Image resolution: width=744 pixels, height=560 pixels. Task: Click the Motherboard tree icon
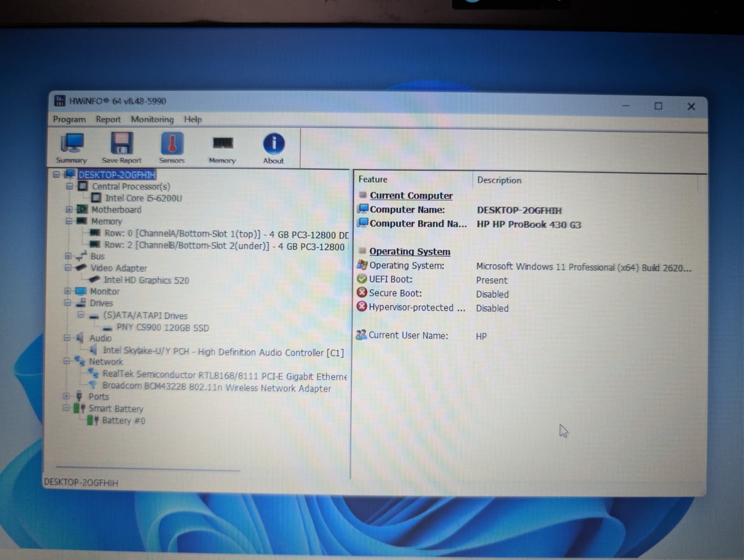82,209
